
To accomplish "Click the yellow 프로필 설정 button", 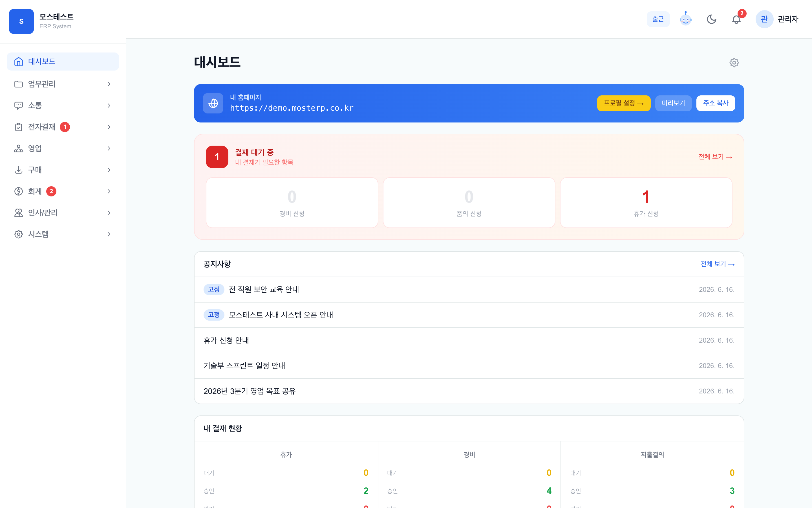I will click(x=623, y=103).
